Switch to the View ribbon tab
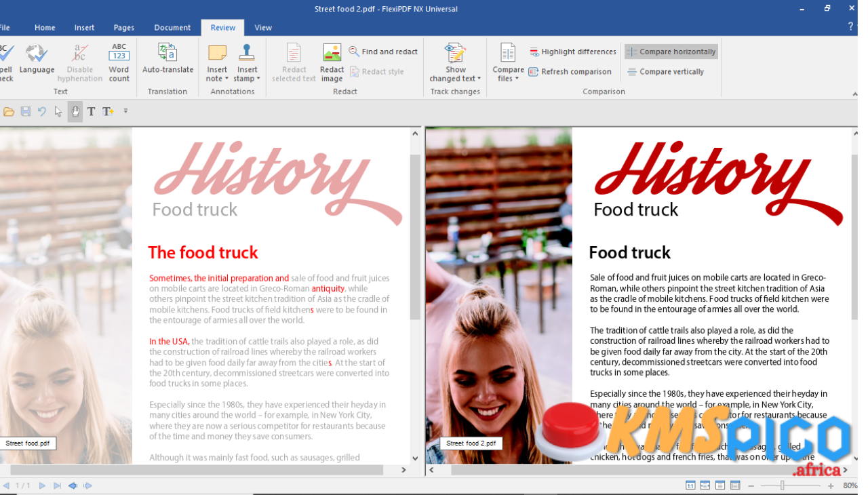The image size is (868, 495). [263, 28]
